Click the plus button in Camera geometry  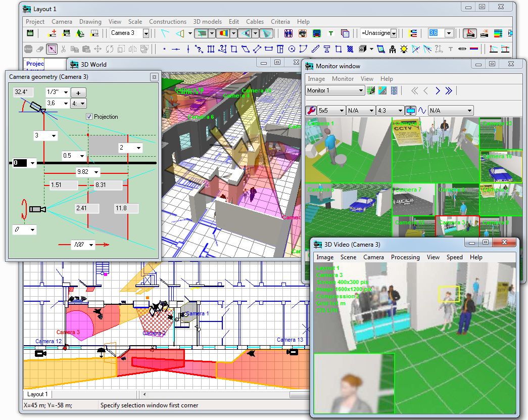coord(78,92)
